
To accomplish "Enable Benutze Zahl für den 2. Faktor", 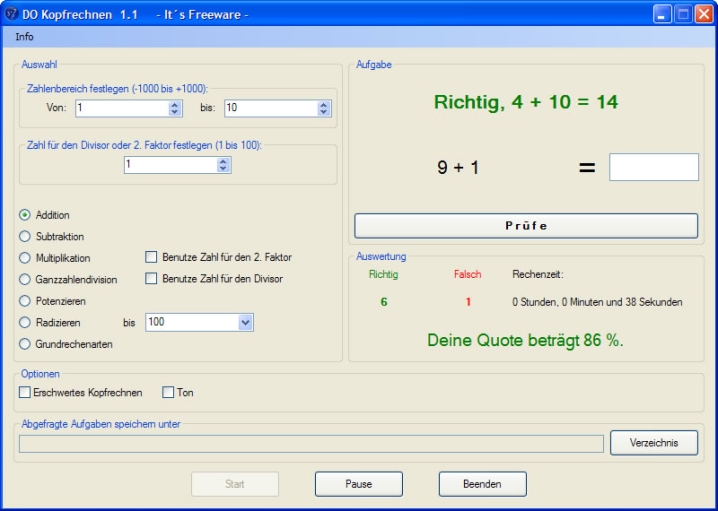I will (152, 258).
